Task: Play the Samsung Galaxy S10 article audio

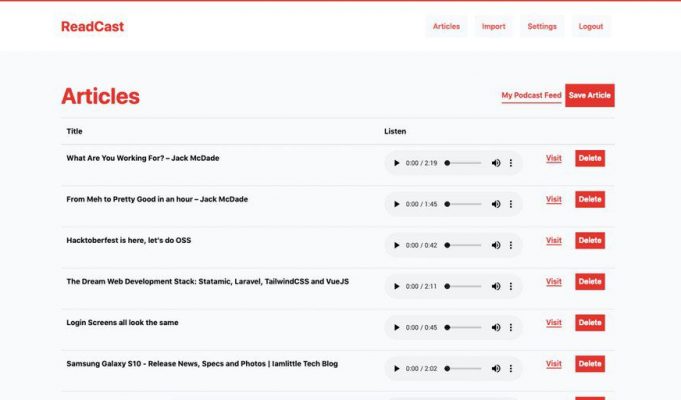Action: [x=396, y=368]
